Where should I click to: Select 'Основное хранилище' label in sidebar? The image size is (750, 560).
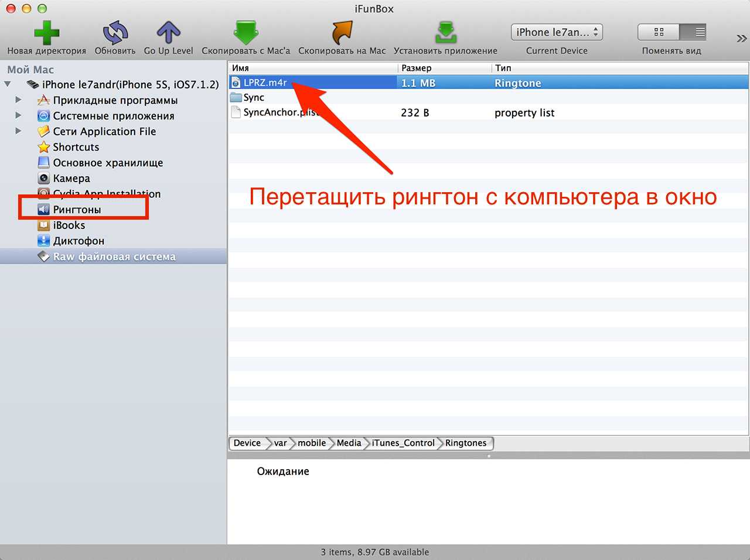pos(108,163)
